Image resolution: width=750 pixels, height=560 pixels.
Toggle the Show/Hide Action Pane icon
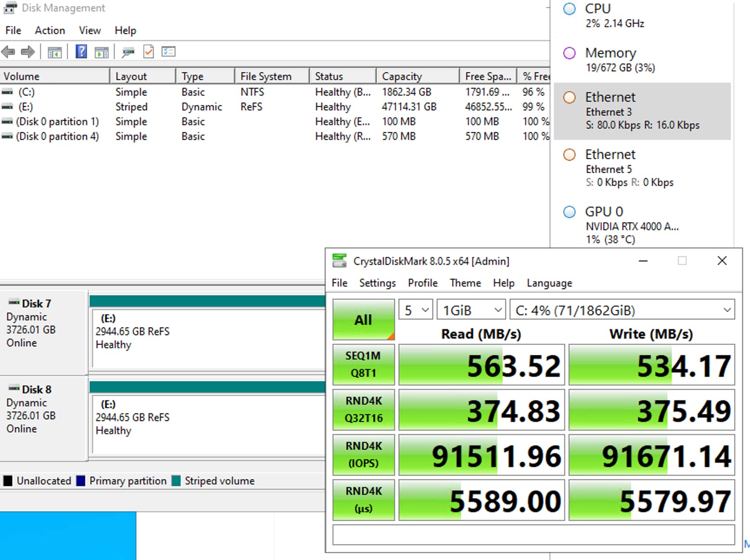(x=102, y=53)
